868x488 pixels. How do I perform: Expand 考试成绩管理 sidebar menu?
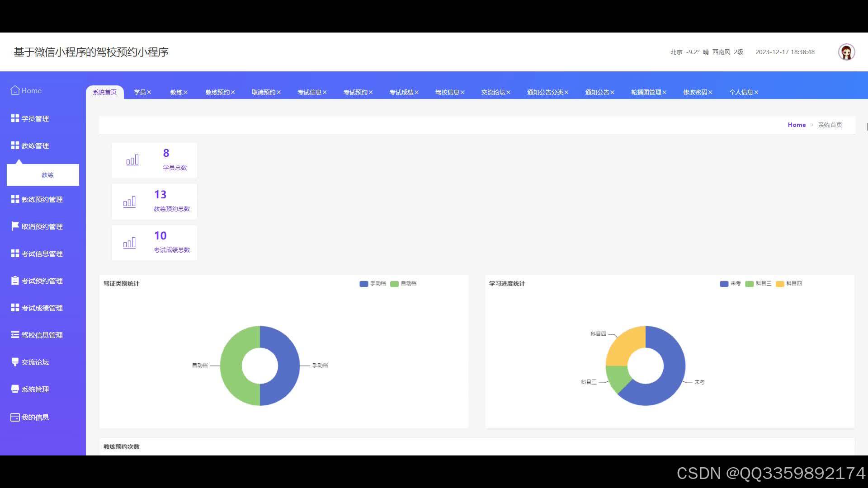[43, 308]
